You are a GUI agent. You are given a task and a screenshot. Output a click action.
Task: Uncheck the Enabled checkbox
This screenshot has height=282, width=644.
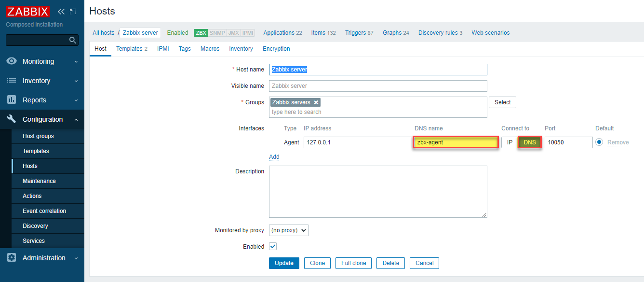273,246
